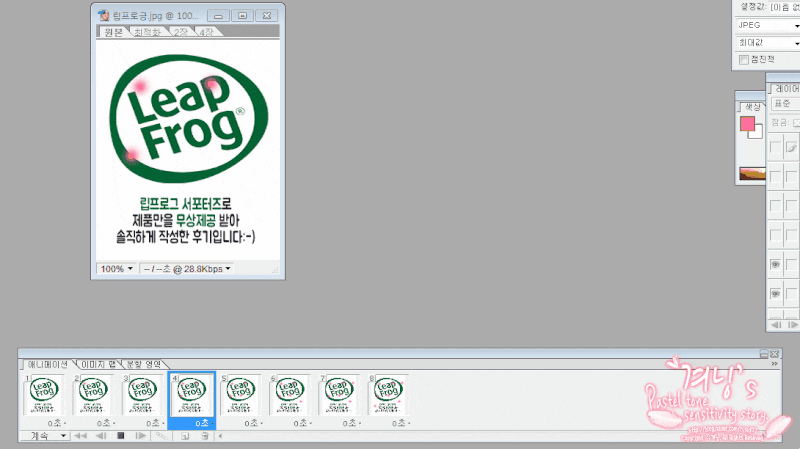Pick a color from the color ramp
Image resolution: width=800 pixels, height=449 pixels.
(x=752, y=174)
